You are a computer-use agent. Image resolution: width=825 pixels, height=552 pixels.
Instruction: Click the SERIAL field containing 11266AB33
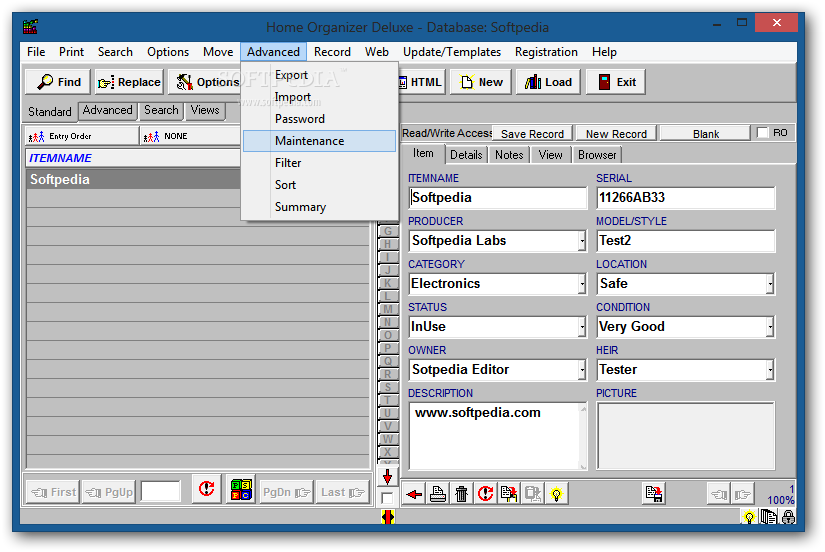686,198
